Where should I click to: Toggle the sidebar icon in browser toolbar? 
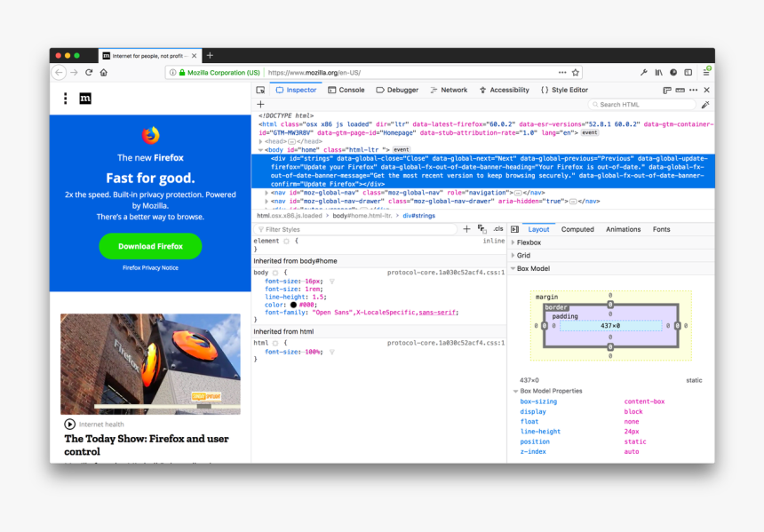[688, 73]
